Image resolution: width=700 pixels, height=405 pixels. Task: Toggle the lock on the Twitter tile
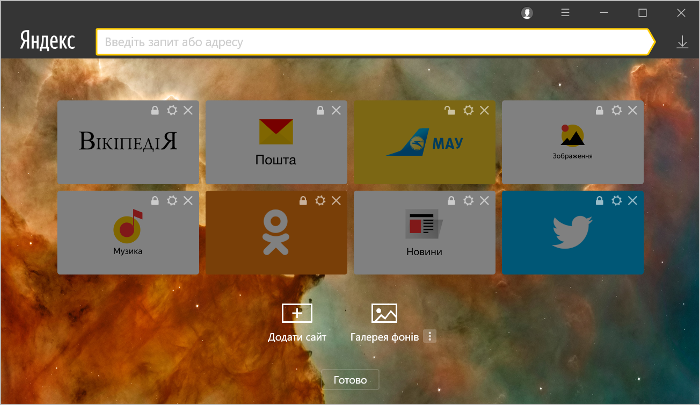600,200
